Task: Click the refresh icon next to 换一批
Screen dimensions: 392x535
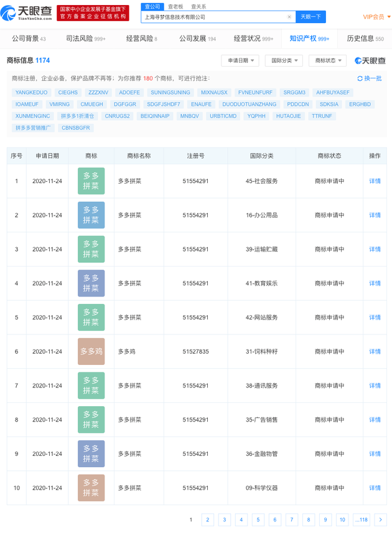Action: [x=360, y=78]
